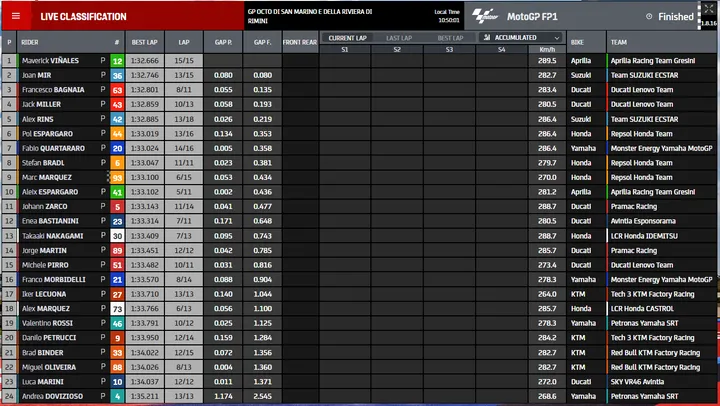The width and height of the screenshot is (720, 406).
Task: Open the Accumulated dropdown
Action: 521,38
